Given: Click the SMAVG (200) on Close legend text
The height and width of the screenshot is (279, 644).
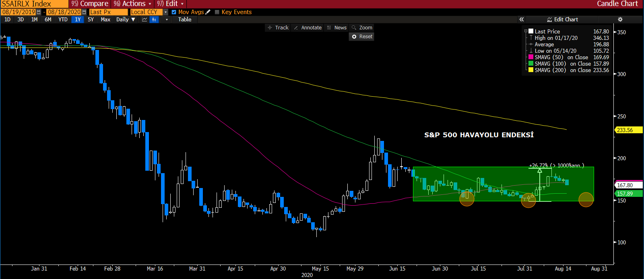Looking at the screenshot, I should pos(563,70).
